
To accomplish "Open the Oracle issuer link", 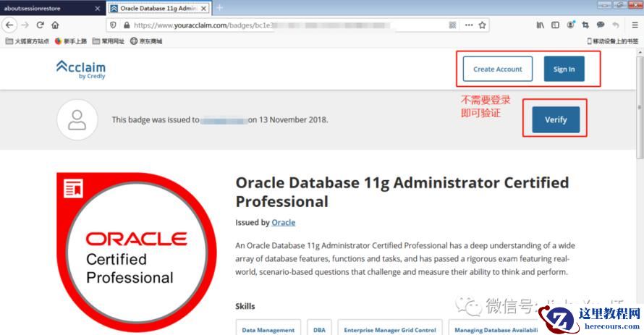I will (284, 223).
